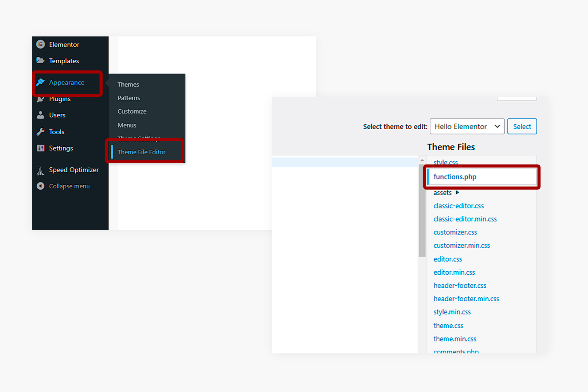The height and width of the screenshot is (392, 588).
Task: Open customizer.min.css file
Action: [x=462, y=245]
